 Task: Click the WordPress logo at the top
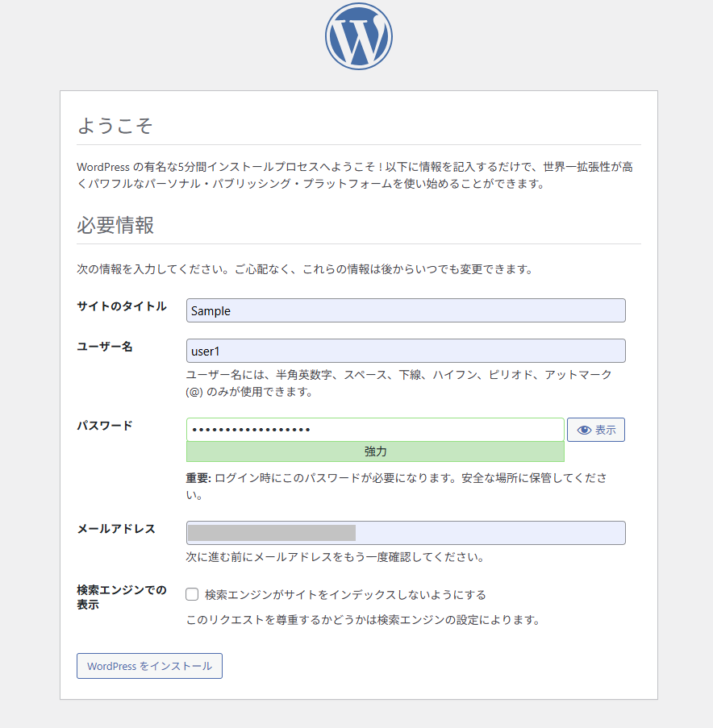(x=358, y=37)
